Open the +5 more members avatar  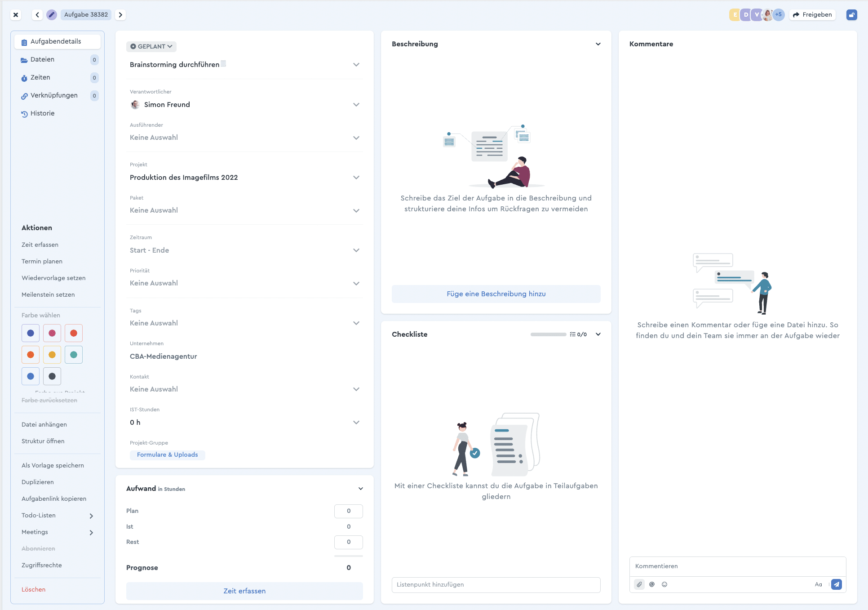pos(779,14)
